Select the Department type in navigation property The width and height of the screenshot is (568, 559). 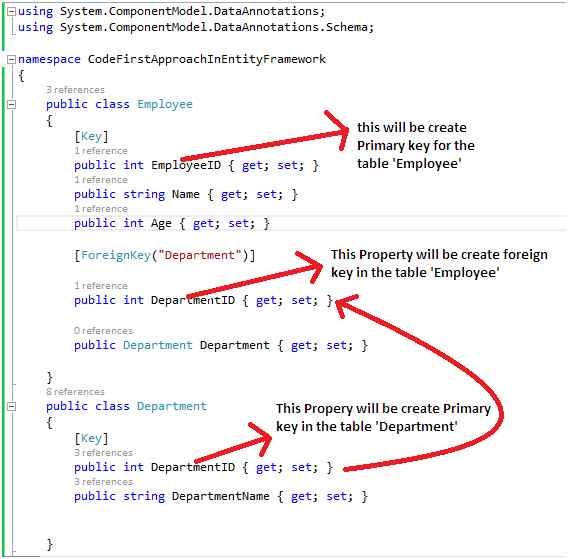158,345
